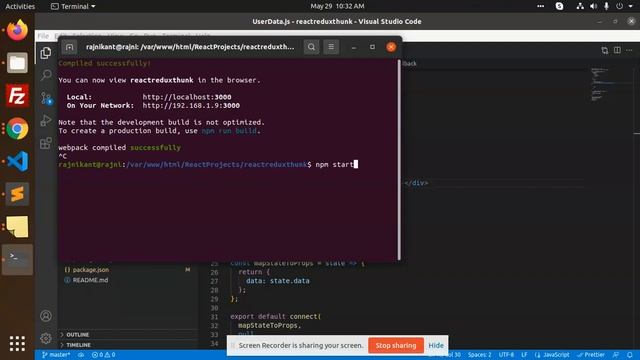Expand the OUTLINE section

click(x=78, y=335)
